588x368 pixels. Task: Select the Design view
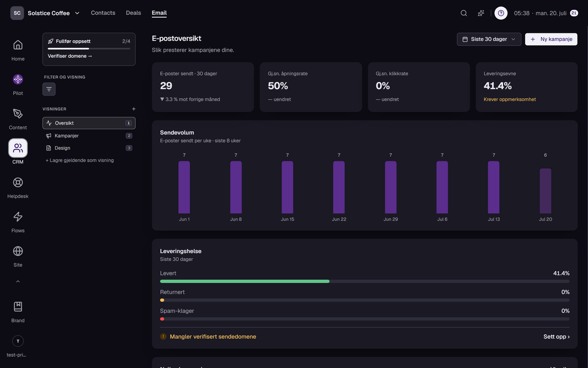[x=89, y=148]
